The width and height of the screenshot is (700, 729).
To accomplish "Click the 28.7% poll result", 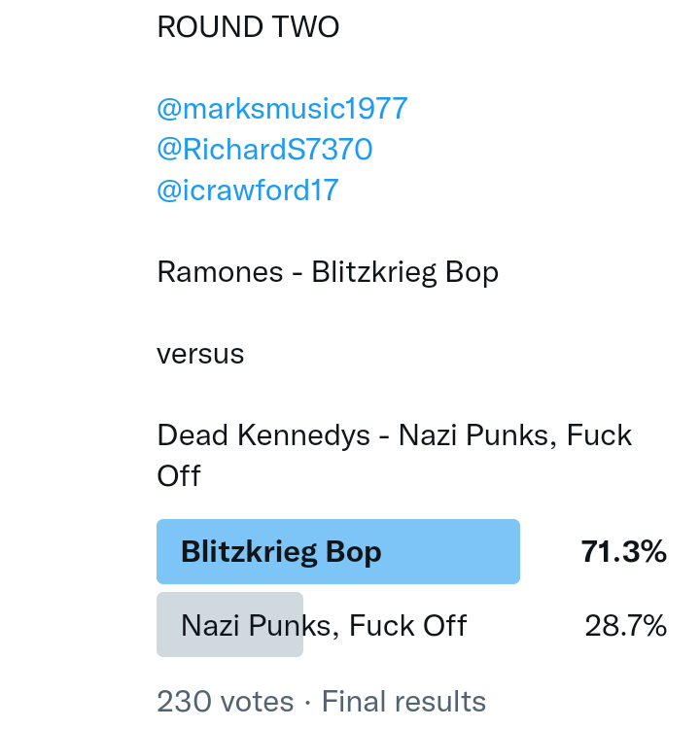I will tap(625, 625).
